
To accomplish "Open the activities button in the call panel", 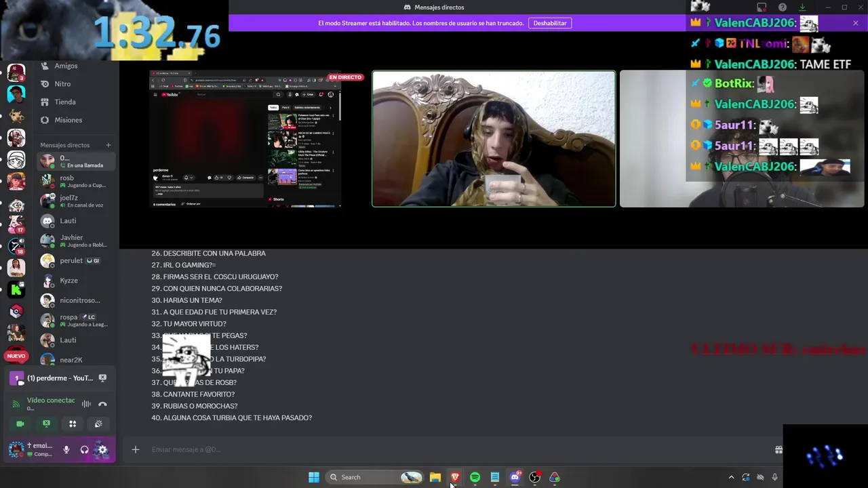I will [x=73, y=424].
